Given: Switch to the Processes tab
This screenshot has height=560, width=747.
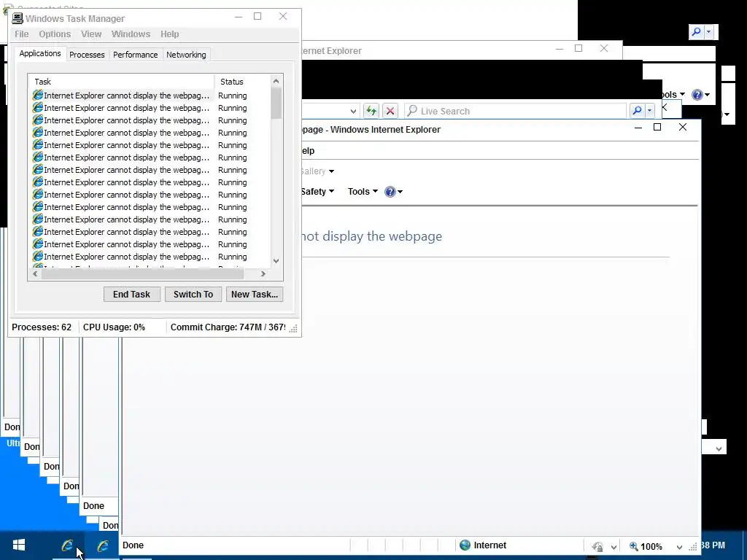Looking at the screenshot, I should coord(87,55).
